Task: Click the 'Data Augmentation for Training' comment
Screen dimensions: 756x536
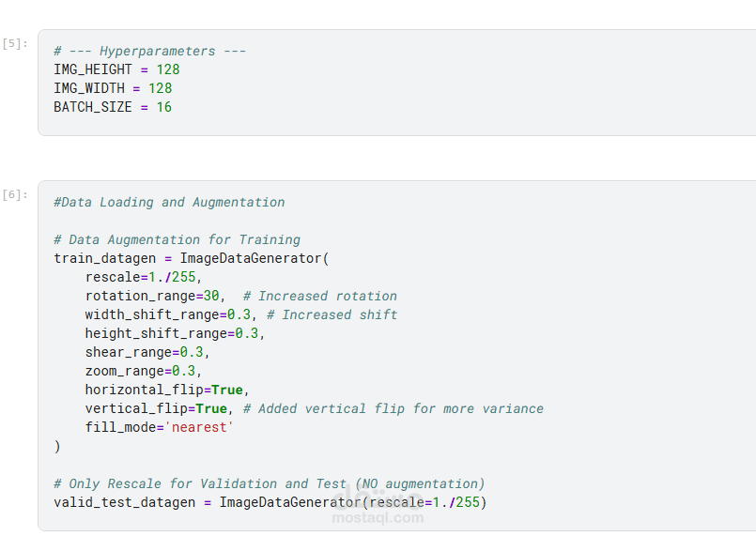Action: 177,239
